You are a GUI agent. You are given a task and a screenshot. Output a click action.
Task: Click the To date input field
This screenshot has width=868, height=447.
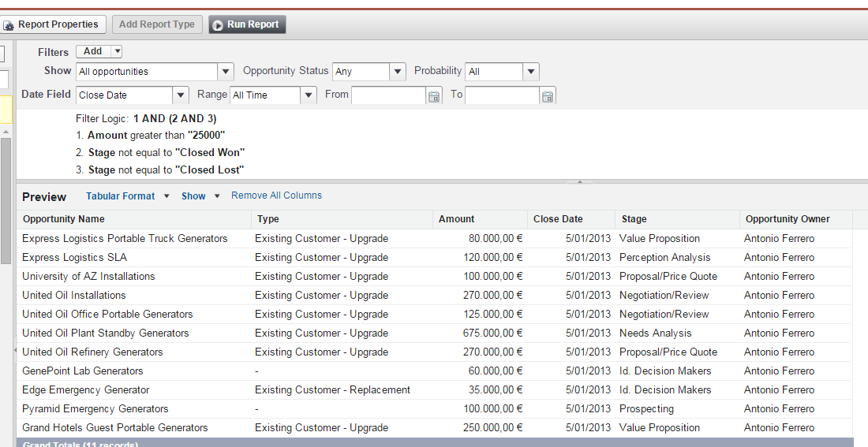pos(502,95)
